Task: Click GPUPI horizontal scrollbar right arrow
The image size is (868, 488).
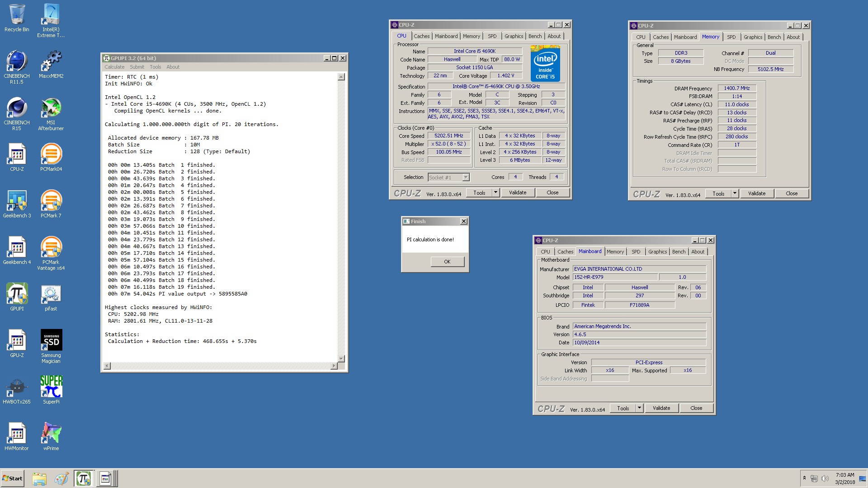Action: tap(334, 366)
